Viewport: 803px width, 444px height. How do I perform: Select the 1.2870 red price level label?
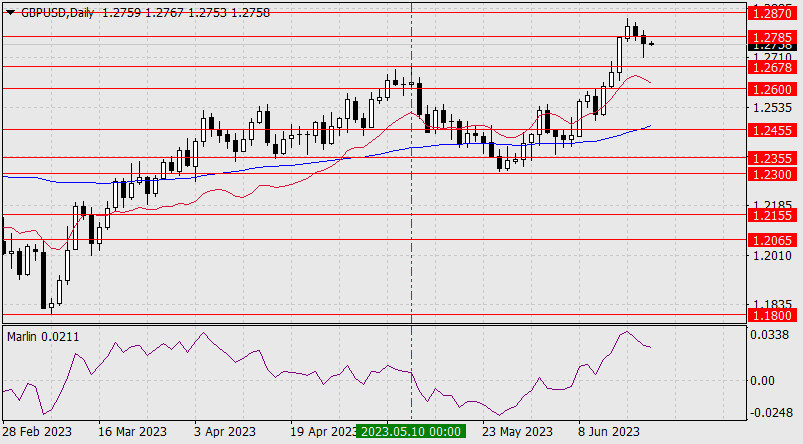click(x=773, y=13)
